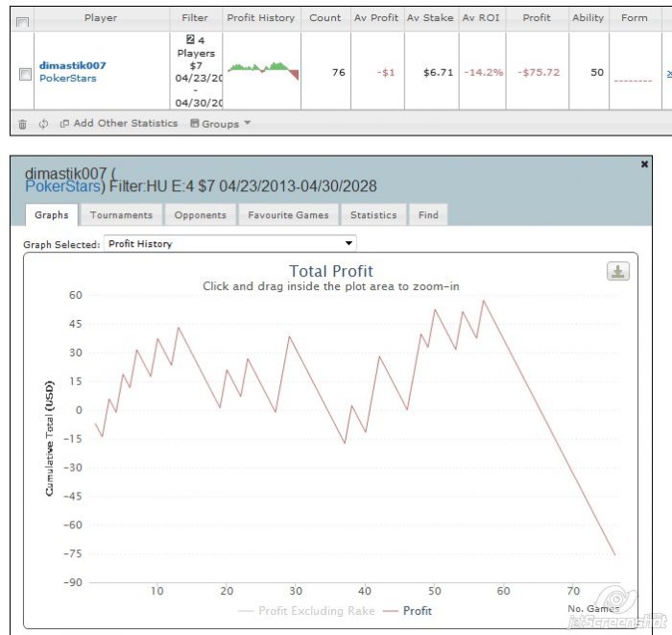The width and height of the screenshot is (672, 635).
Task: Click PokerStars link under player name
Action: coord(68,78)
